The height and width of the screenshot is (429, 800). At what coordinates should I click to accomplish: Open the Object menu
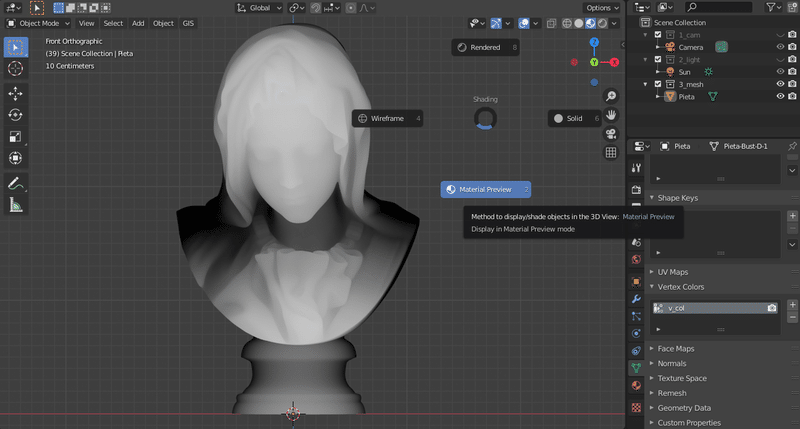pos(163,23)
